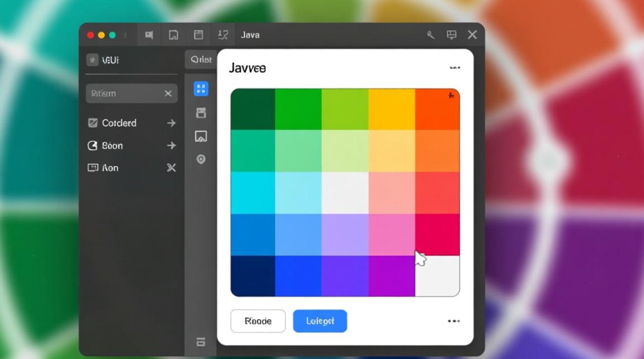644x359 pixels.
Task: Clear the Rtism search field
Action: tap(168, 93)
